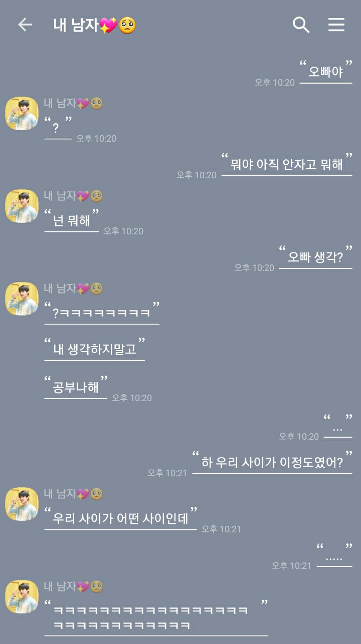This screenshot has width=361, height=644.
Task: Select the message "뭐야 아직 안자고 뭐해"
Action: [x=287, y=164]
